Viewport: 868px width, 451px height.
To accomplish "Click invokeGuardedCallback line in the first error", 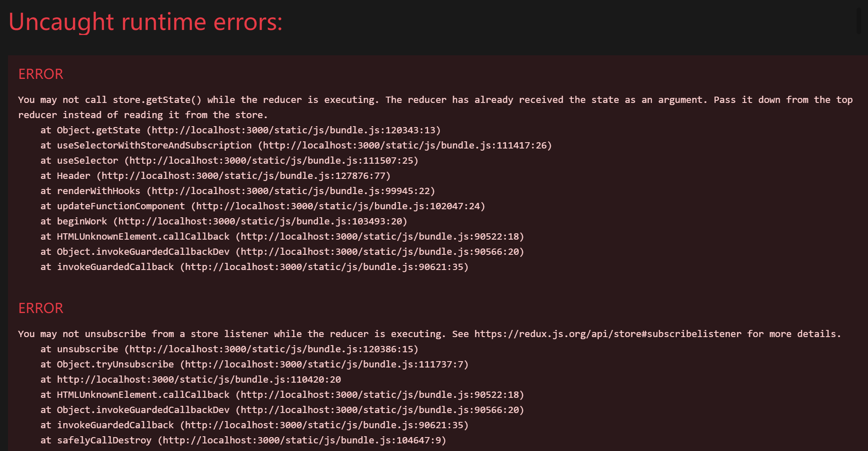I will (255, 267).
